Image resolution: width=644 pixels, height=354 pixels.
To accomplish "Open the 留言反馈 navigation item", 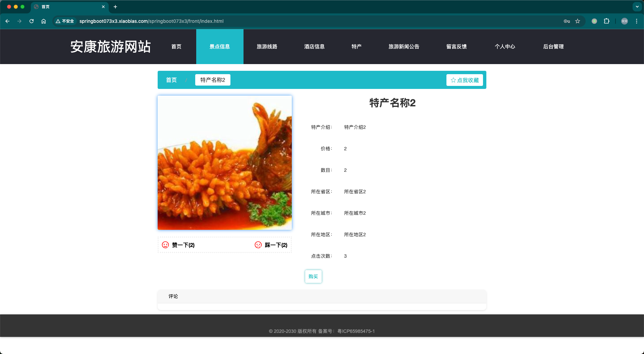I will click(457, 47).
